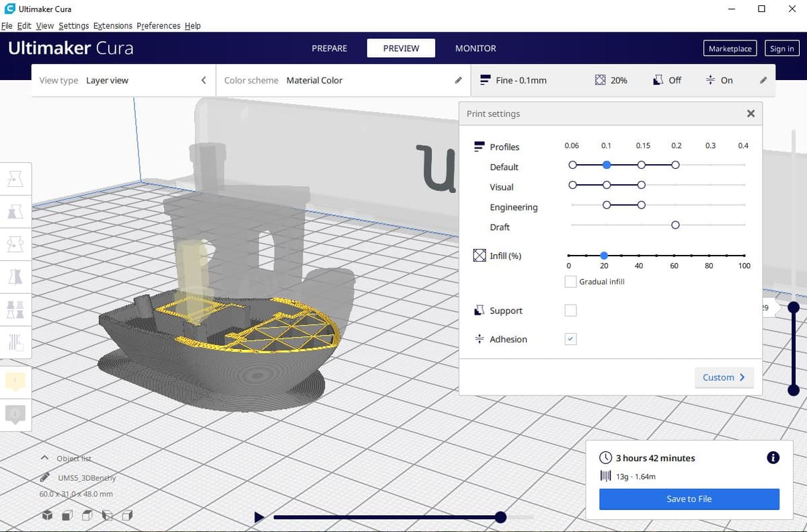Enable the Support checkbox

(x=570, y=310)
